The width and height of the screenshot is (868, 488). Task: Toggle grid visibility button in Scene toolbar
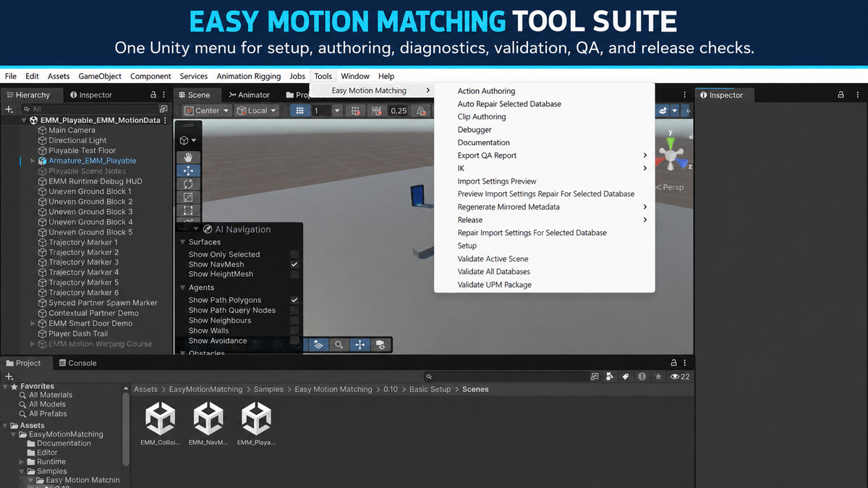300,111
